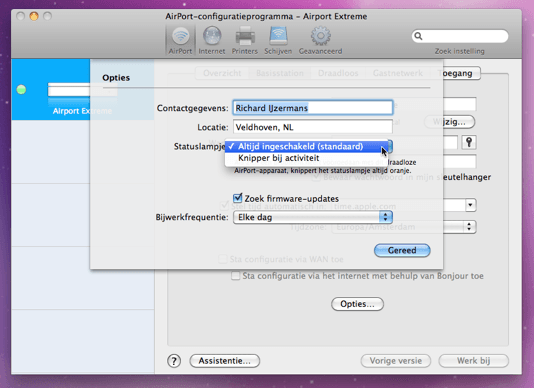Click the Locatie text field
The image size is (534, 388).
point(313,127)
